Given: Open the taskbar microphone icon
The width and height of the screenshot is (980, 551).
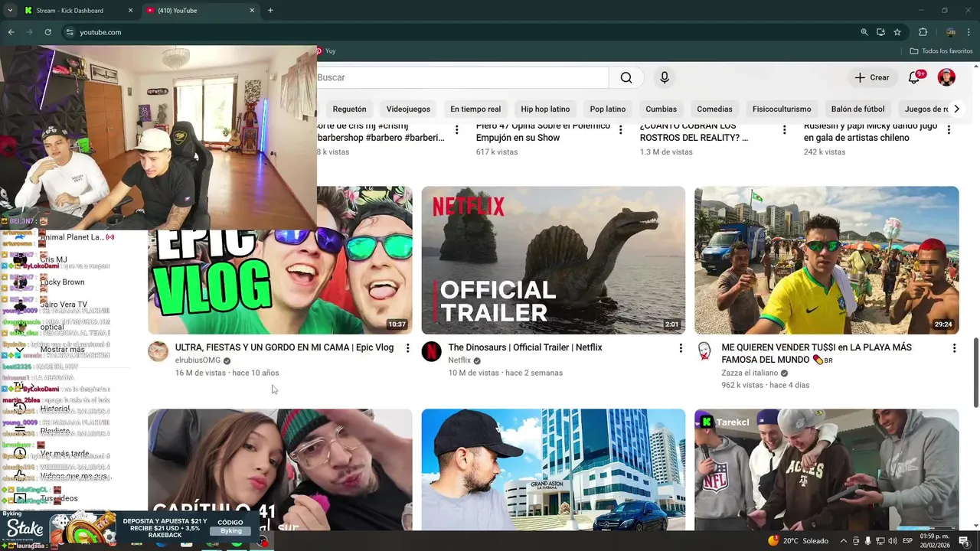Looking at the screenshot, I should click(869, 540).
